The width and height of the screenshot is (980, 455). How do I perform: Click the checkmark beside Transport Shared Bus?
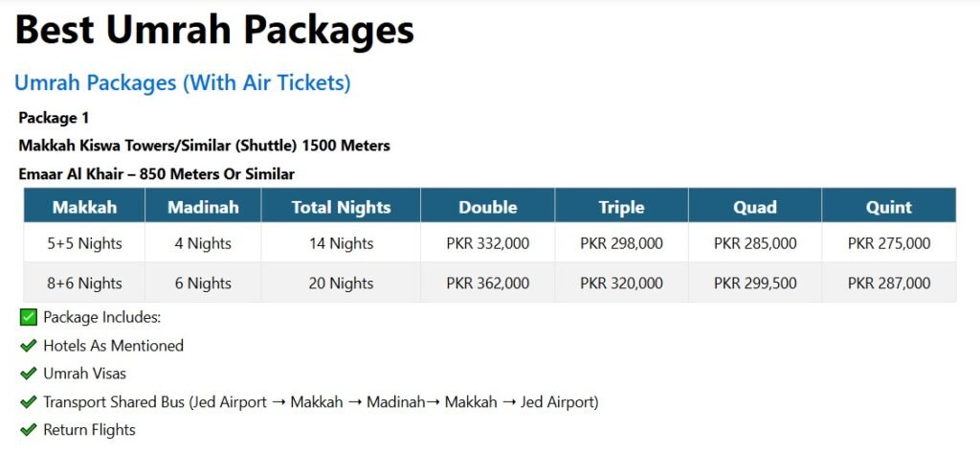click(x=28, y=401)
